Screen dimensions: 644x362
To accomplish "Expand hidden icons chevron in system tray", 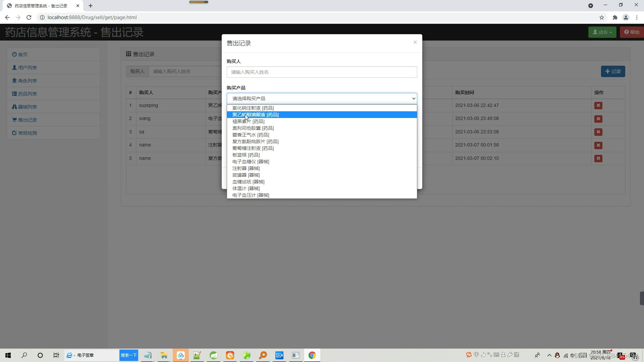I will 549,356.
